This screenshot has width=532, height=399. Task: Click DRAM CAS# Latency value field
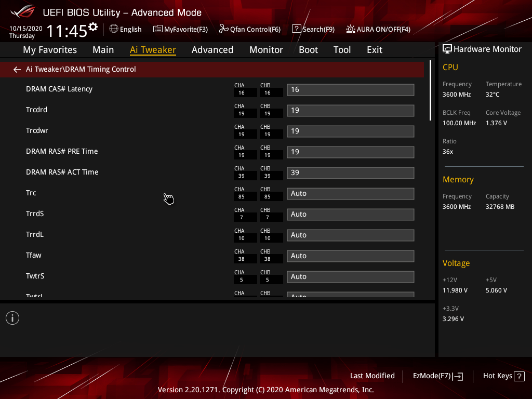(351, 89)
